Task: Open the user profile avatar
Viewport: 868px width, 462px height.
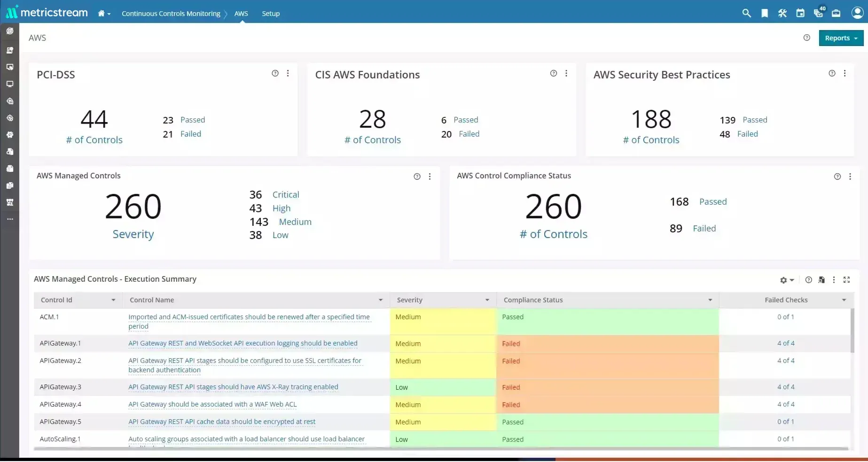Action: click(857, 13)
